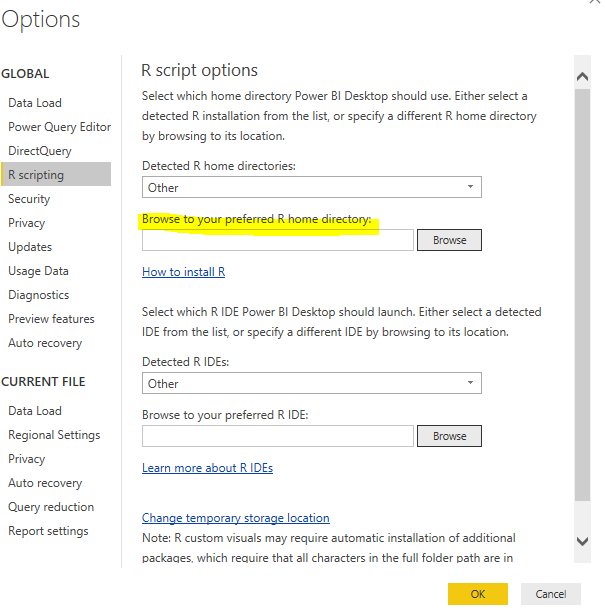
Task: Open Report settings page
Action: 48,531
